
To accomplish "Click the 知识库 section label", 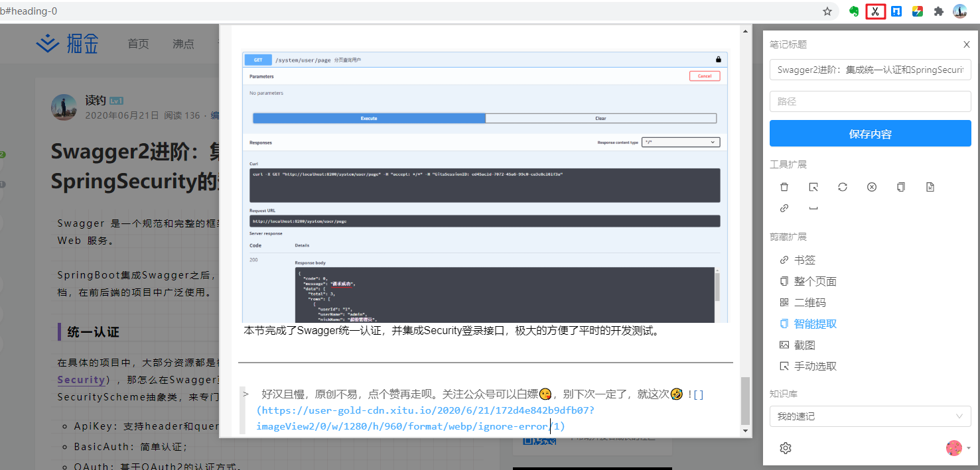I will pos(784,392).
